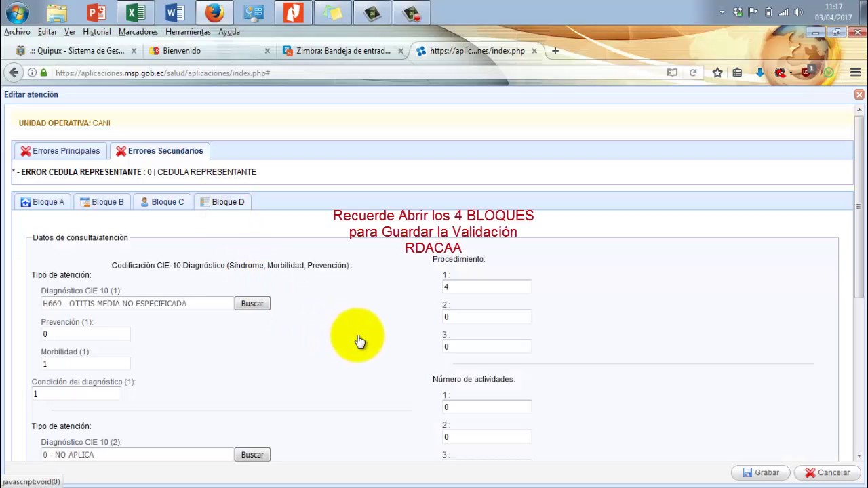Viewport: 868px width, 488px height.
Task: Open the Bloque B tab
Action: click(x=102, y=202)
